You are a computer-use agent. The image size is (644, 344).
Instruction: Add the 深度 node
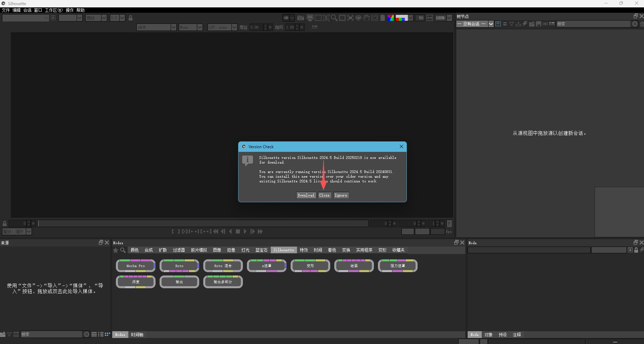pos(136,282)
